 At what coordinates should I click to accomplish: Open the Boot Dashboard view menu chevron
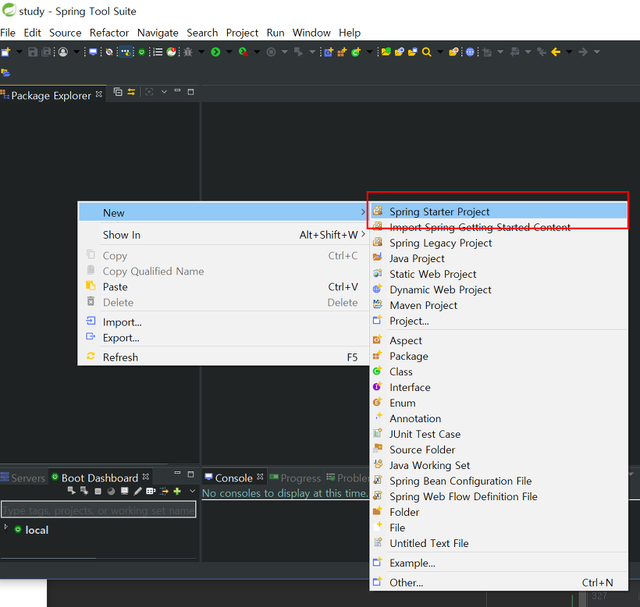(x=190, y=491)
